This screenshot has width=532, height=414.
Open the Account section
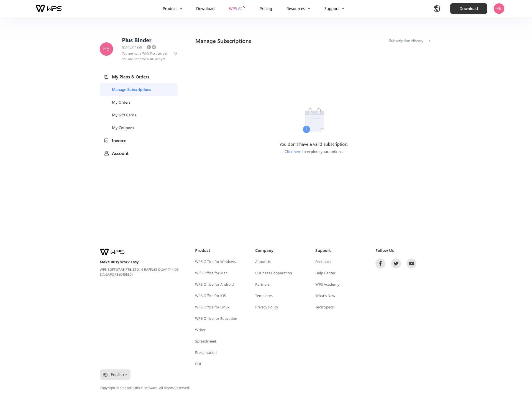tap(120, 153)
